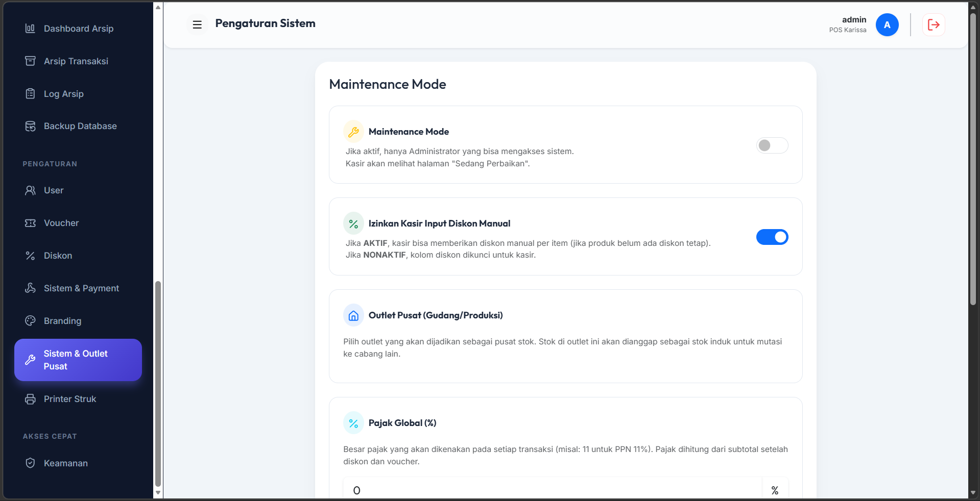Viewport: 980px width, 501px height.
Task: Click the Sistem & Payment icon
Action: pyautogui.click(x=30, y=288)
